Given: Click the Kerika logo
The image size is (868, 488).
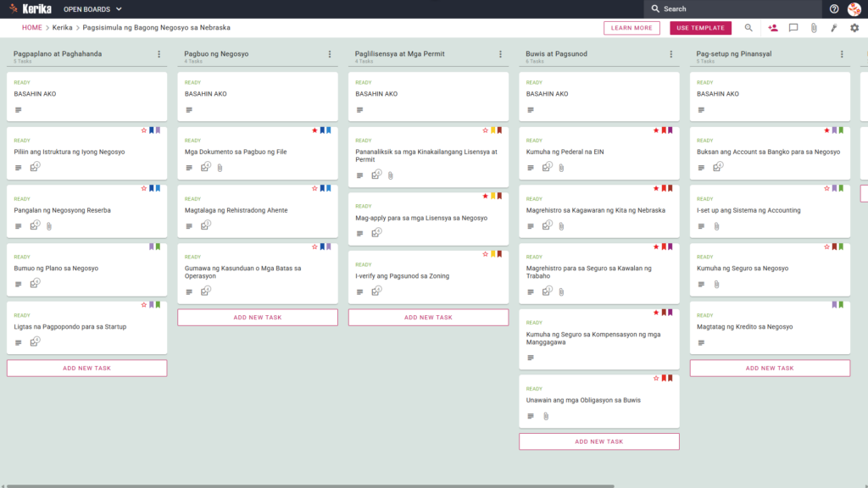Looking at the screenshot, I should point(31,8).
